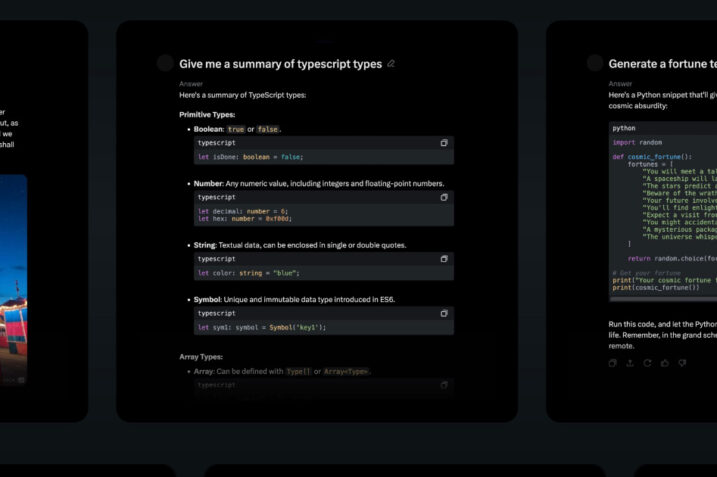Click the thumbs down icon below the fortune answer
This screenshot has width=717, height=477.
[x=682, y=363]
